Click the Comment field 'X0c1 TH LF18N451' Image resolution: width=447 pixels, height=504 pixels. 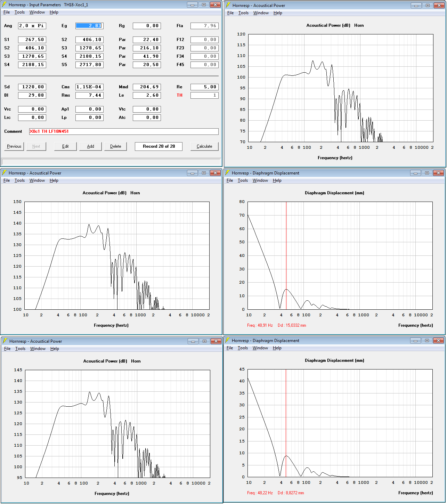(x=124, y=131)
